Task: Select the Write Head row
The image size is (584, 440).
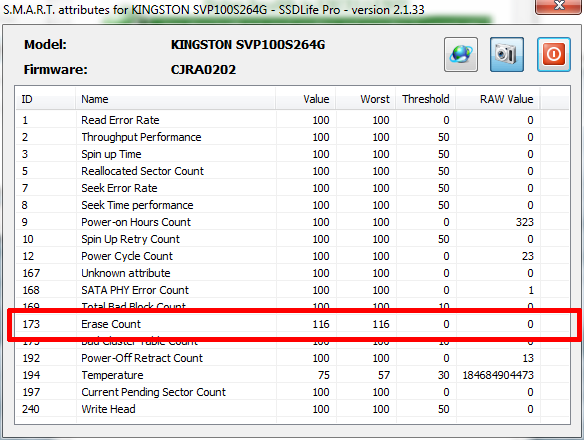Action: (x=292, y=409)
